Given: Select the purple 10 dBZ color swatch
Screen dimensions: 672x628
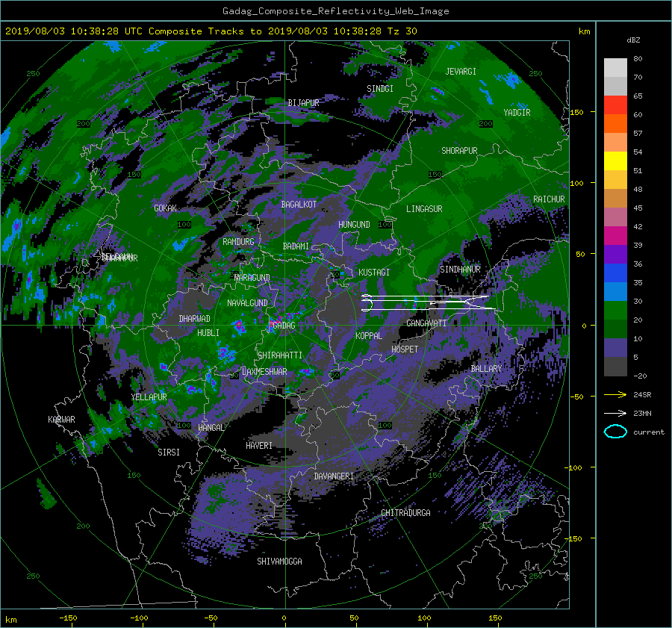Looking at the screenshot, I should 615,348.
